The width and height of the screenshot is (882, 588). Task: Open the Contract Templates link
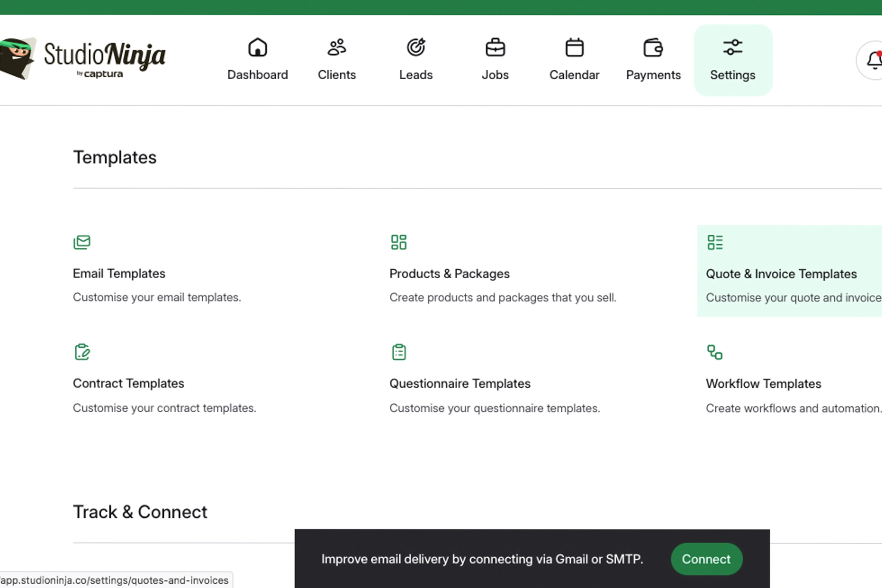coord(128,383)
